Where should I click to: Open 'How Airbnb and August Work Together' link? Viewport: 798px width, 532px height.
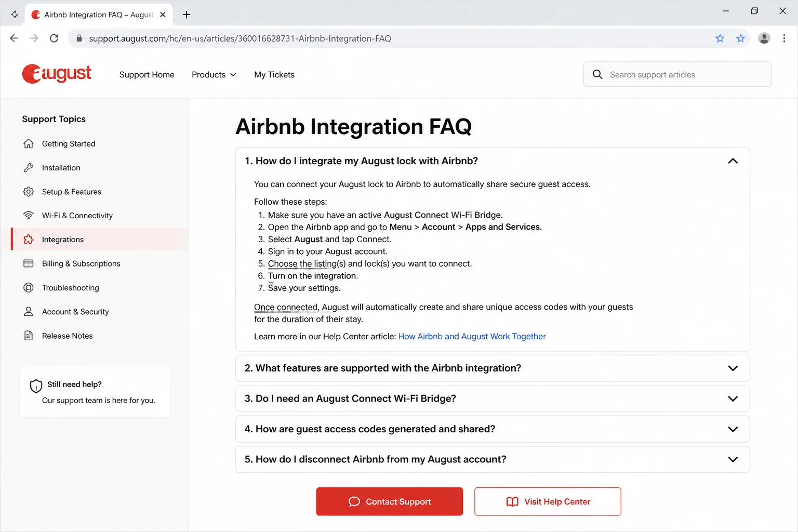point(472,336)
